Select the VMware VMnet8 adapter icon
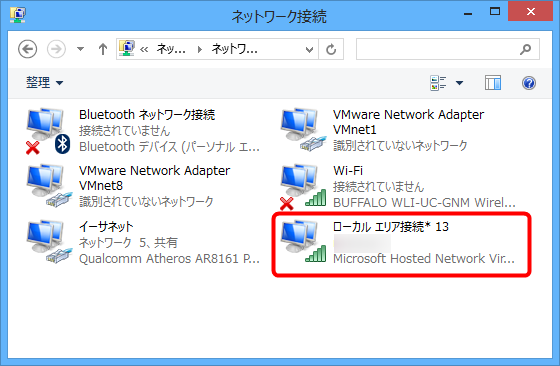 point(49,186)
